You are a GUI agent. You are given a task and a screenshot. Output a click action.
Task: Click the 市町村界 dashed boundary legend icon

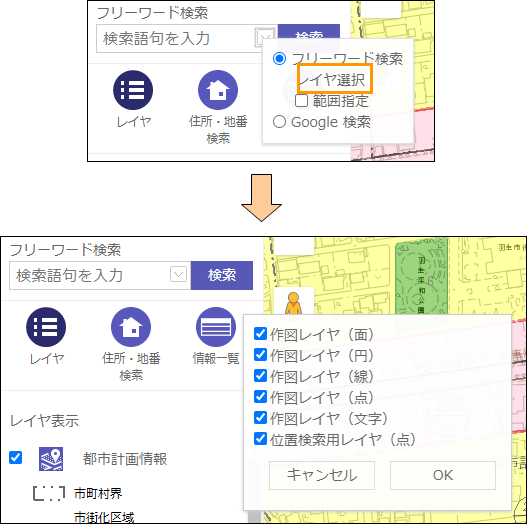coord(49,493)
